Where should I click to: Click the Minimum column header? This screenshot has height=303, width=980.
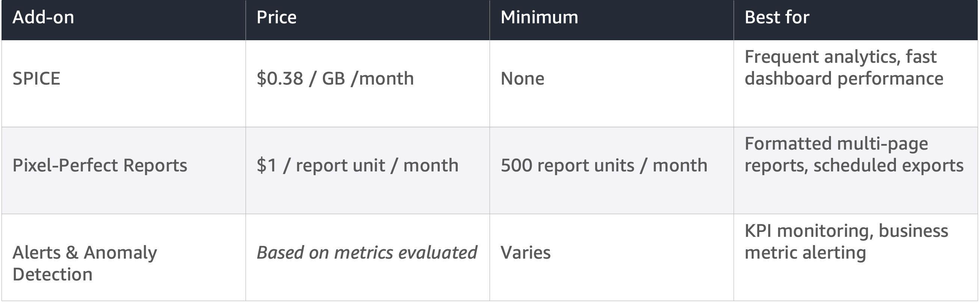click(x=539, y=18)
